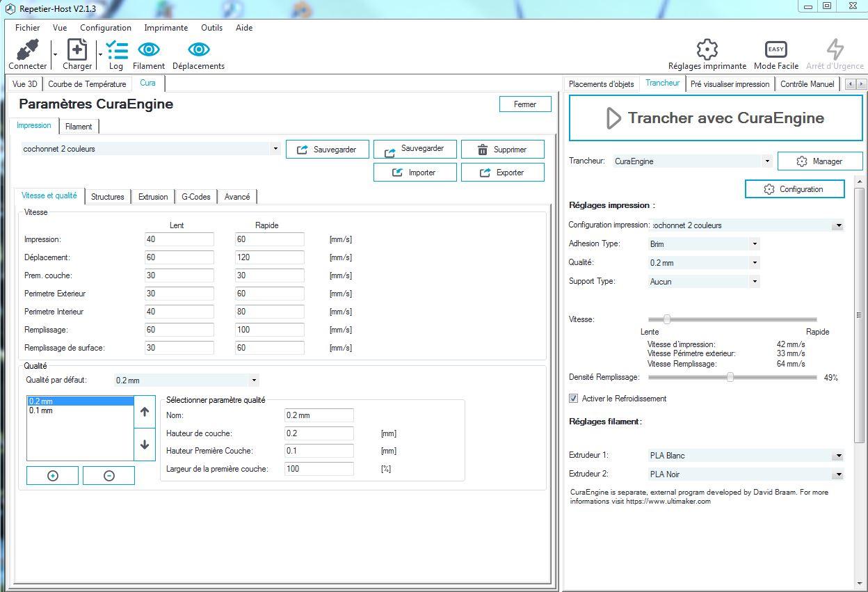This screenshot has height=592, width=868.
Task: Click the Remplissage Lent speed field
Action: (179, 330)
